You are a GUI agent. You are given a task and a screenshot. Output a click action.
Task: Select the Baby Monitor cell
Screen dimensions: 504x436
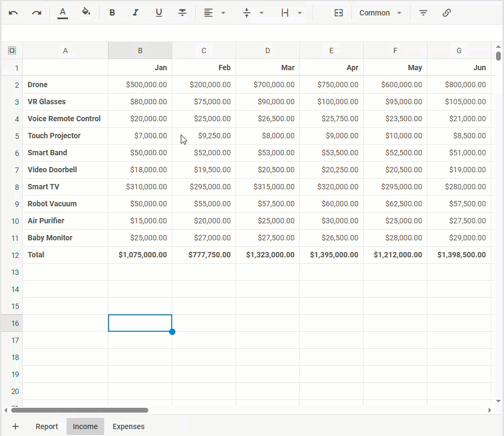coord(65,238)
